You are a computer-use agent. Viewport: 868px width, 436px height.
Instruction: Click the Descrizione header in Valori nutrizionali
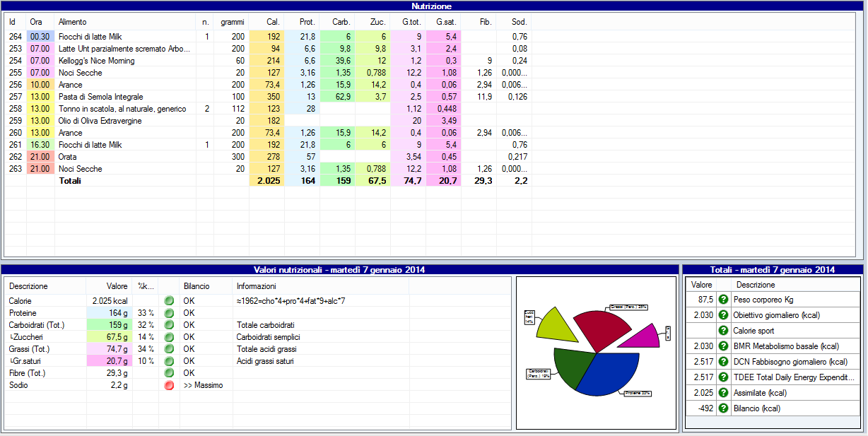pyautogui.click(x=28, y=286)
